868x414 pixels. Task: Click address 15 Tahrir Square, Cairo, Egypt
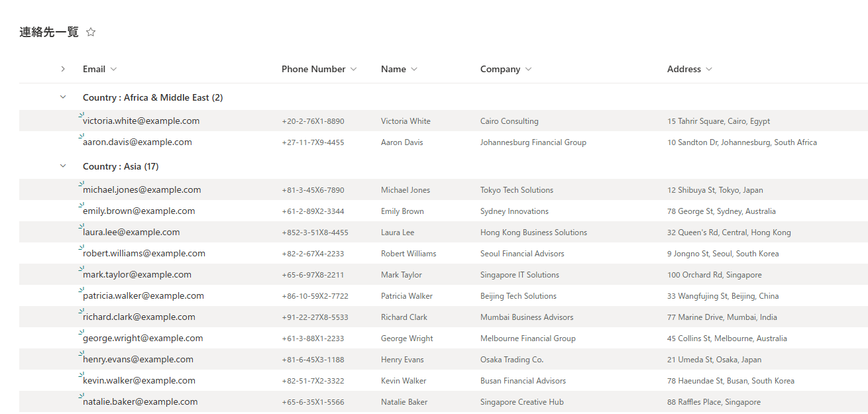pyautogui.click(x=719, y=121)
